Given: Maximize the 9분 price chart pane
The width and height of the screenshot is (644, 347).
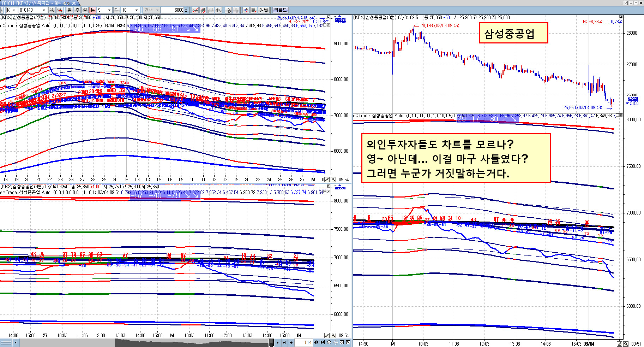Looking at the screenshot, I should point(328,186).
